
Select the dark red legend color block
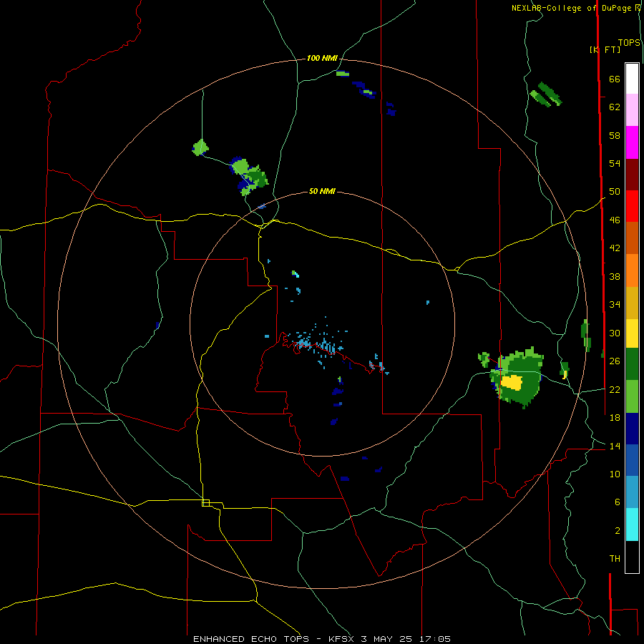(x=632, y=174)
